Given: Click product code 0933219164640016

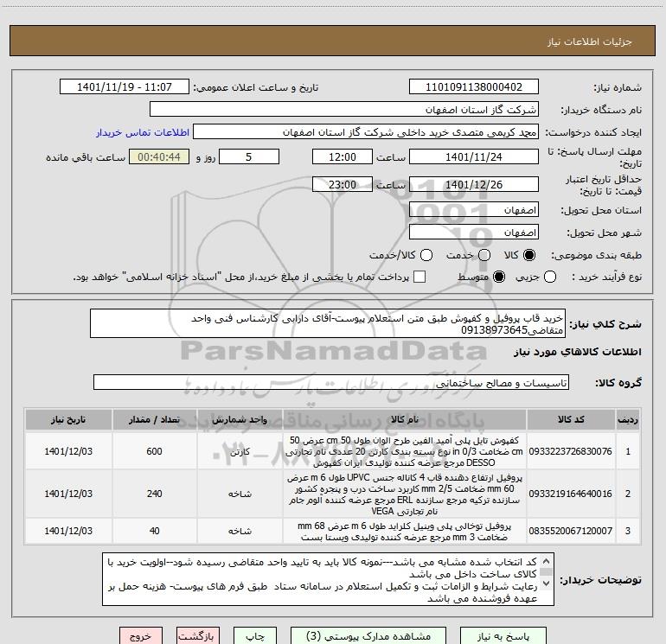Looking at the screenshot, I should (571, 494).
